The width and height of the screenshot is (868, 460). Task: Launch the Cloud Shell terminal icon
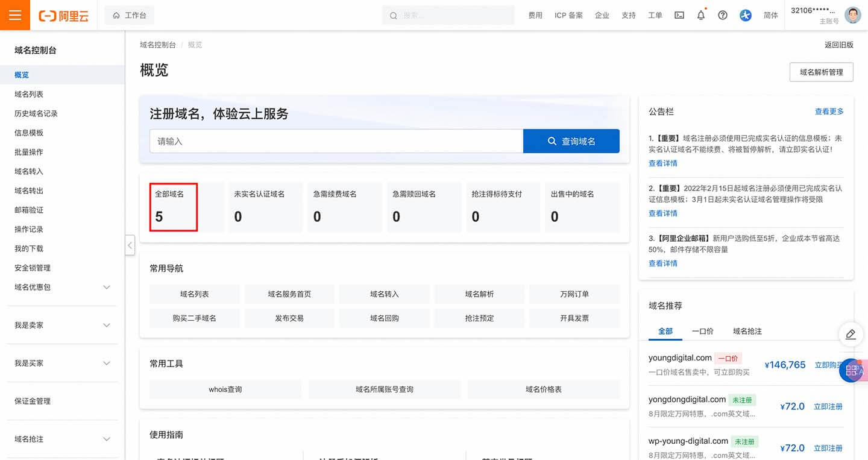pos(679,16)
